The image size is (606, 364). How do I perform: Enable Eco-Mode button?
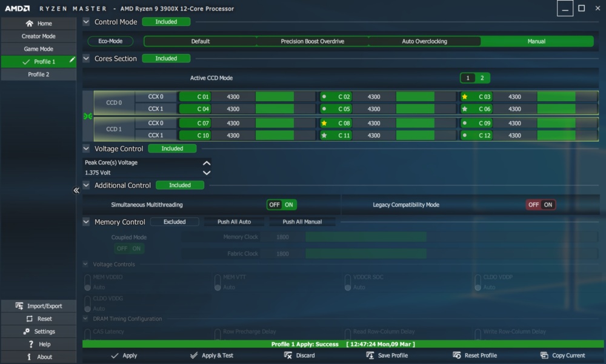[110, 41]
